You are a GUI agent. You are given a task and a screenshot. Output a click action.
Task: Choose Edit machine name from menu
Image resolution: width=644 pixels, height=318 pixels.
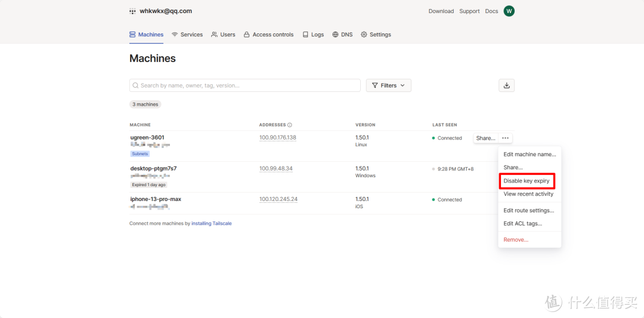[530, 155]
